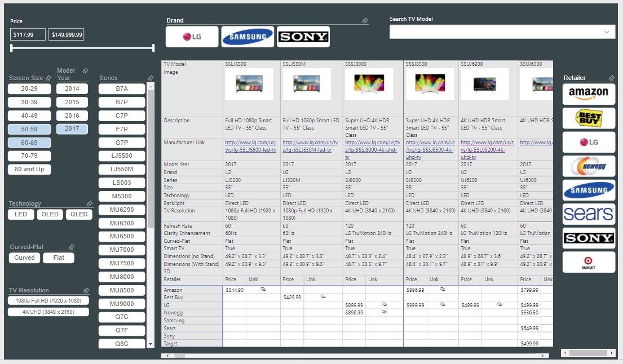623x364 pixels.
Task: Click table horizontal scroll right arrow
Action: [543, 356]
